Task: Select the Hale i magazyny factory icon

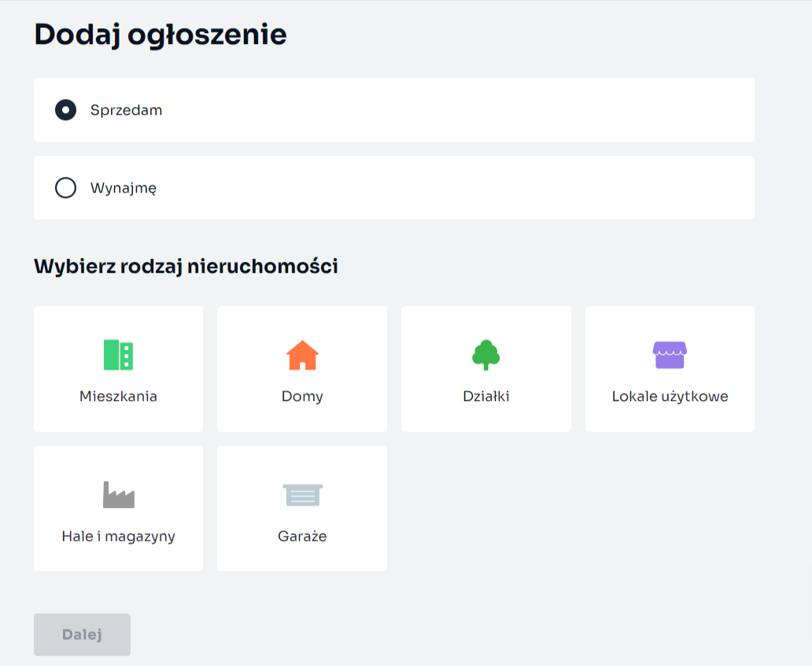Action: 118,494
